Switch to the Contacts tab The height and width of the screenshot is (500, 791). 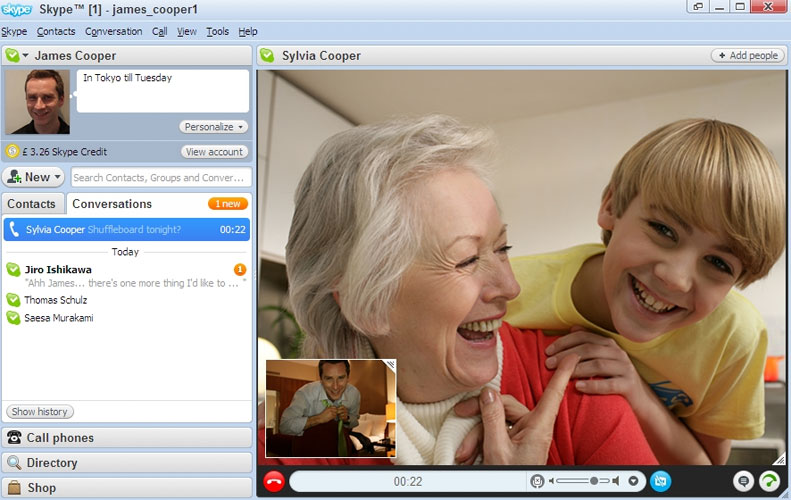(32, 204)
